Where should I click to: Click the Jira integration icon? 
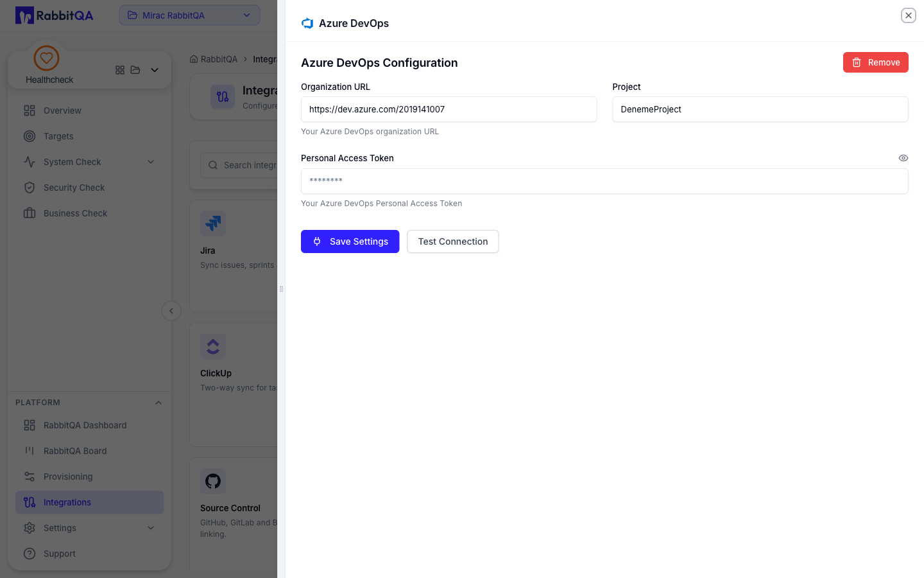tap(213, 223)
